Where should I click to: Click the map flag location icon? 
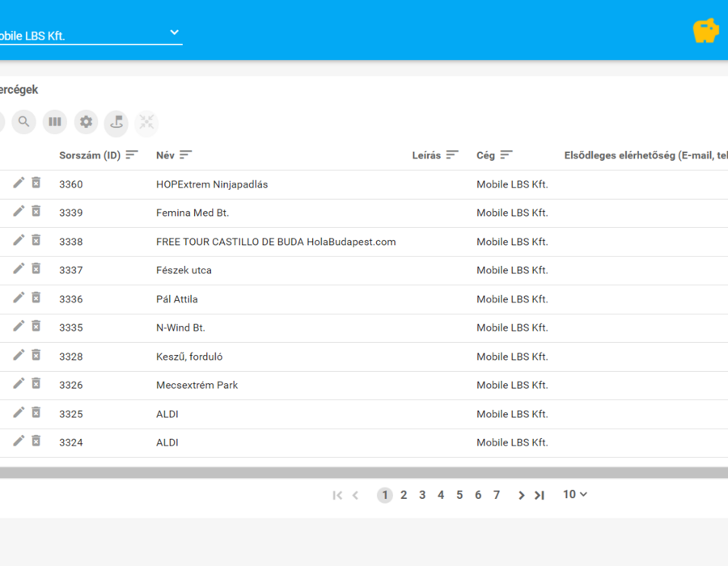coord(116,123)
